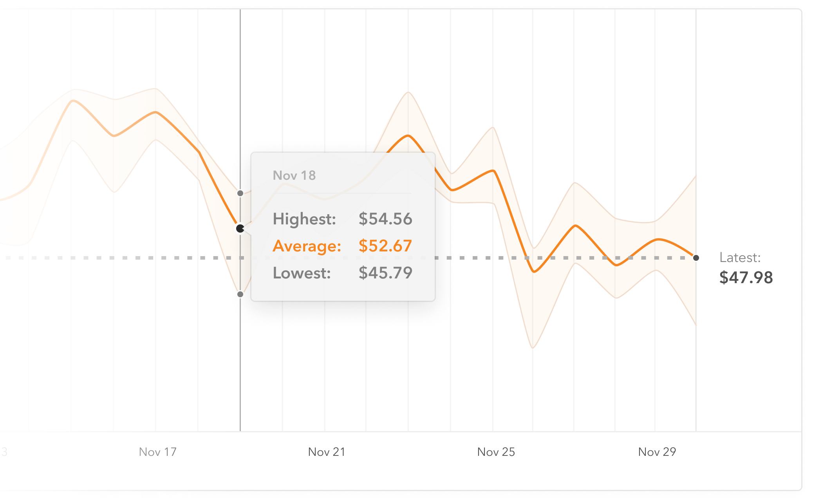
Task: Click the orange line's deepest dip after Nov 25
Action: 534,271
